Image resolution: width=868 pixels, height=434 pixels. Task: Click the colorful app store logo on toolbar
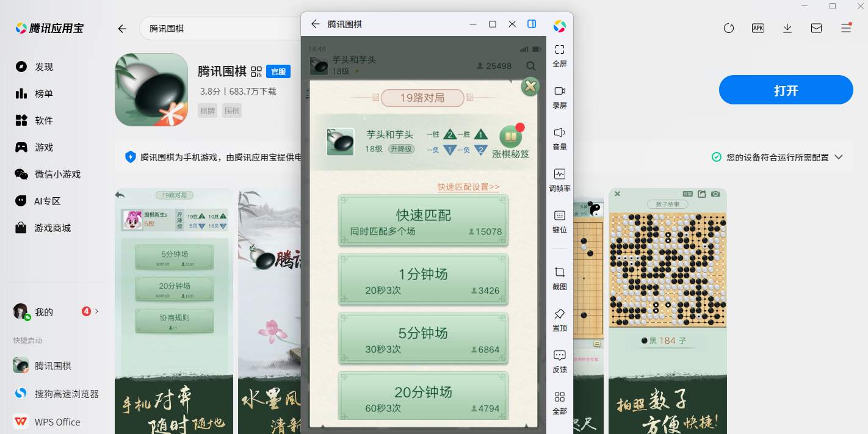[x=560, y=26]
